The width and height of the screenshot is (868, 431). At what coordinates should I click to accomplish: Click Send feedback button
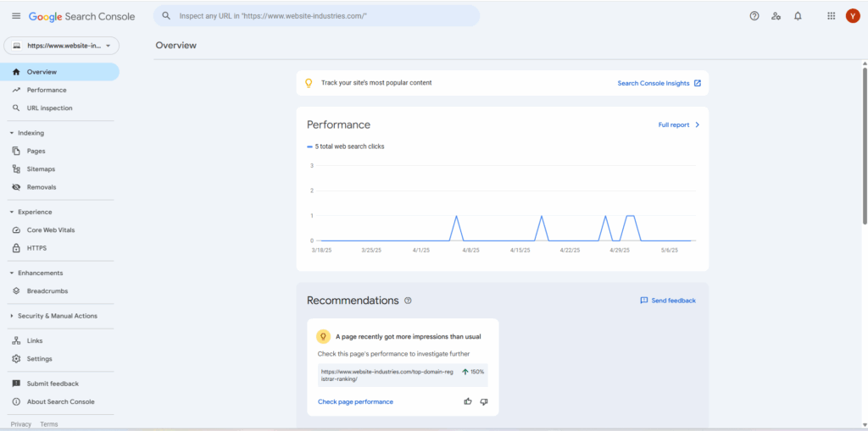(668, 301)
